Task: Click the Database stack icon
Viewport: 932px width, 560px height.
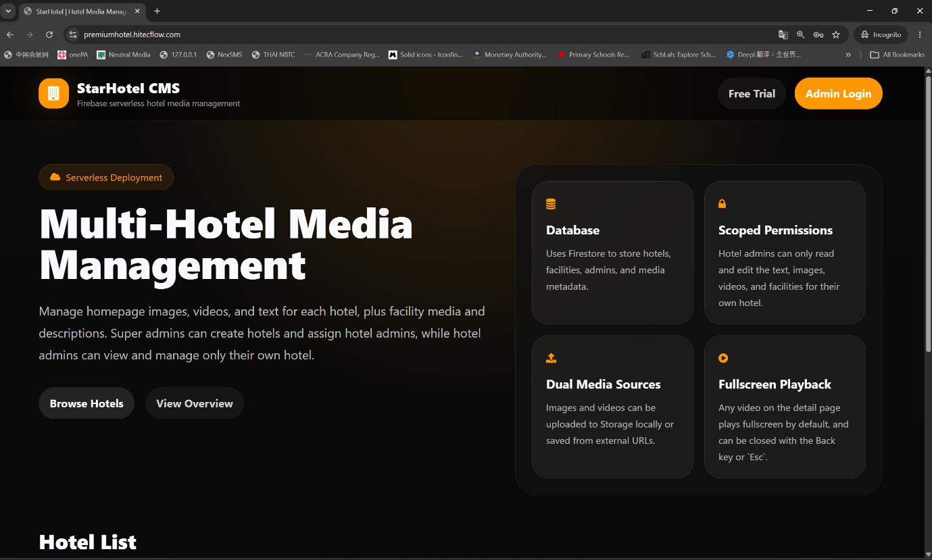Action: 551,204
